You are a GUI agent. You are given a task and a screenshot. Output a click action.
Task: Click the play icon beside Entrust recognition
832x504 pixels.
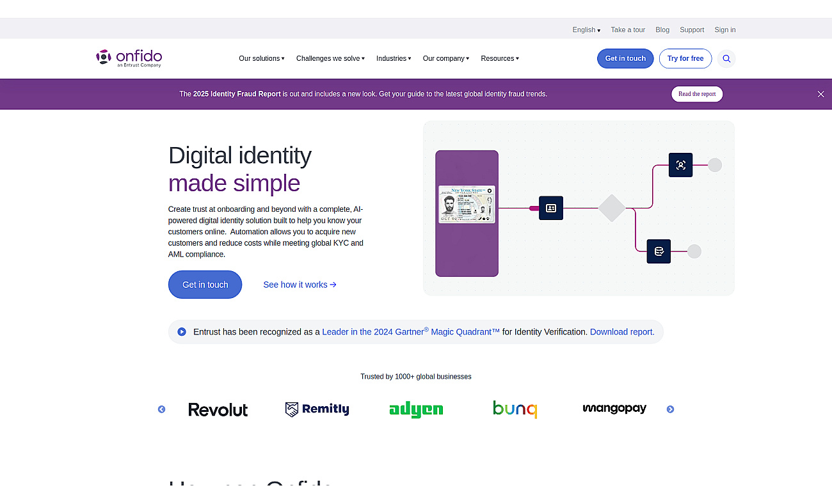pyautogui.click(x=182, y=331)
